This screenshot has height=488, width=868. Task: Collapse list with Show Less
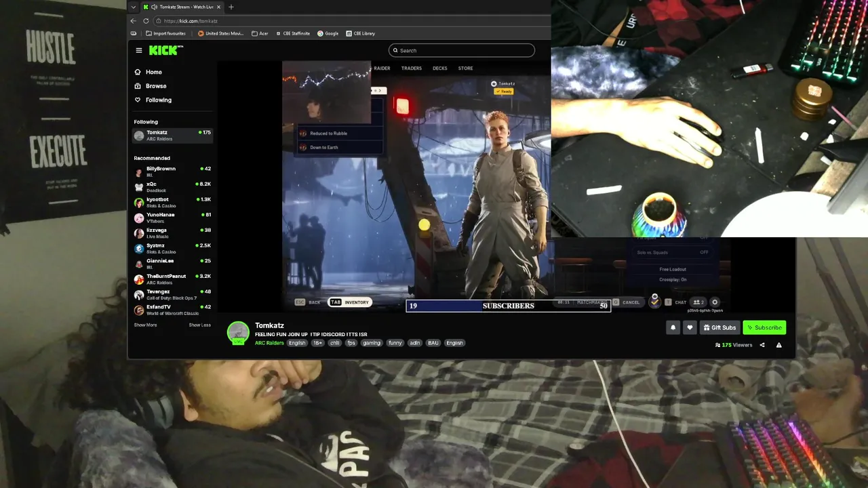[199, 325]
